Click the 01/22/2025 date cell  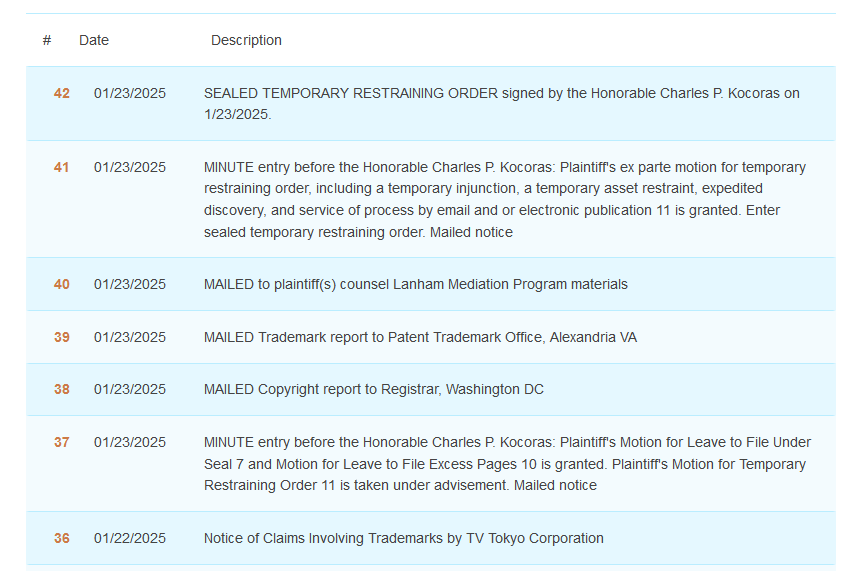click(x=130, y=538)
